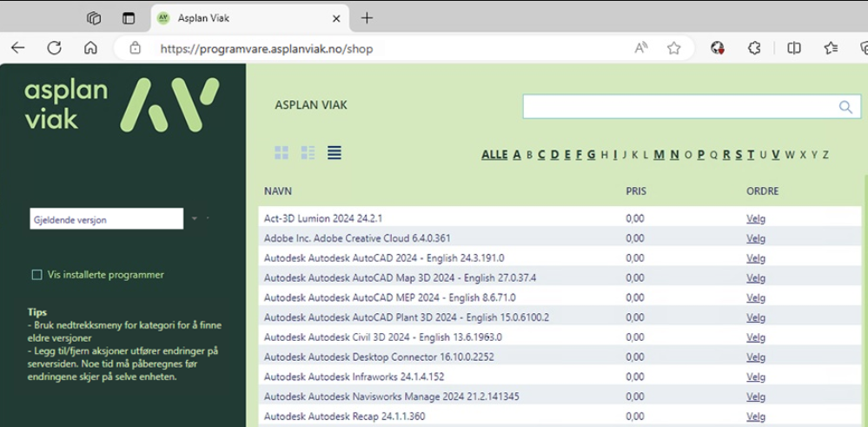Go back with the browser back arrow
This screenshot has height=427, width=868.
point(18,48)
